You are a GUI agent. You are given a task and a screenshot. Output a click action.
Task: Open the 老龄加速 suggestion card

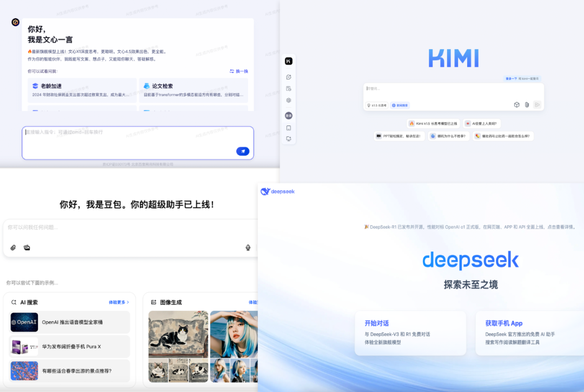point(82,90)
